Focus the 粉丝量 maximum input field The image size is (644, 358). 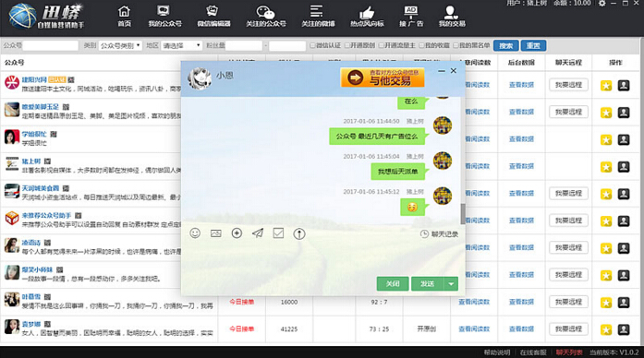[287, 45]
